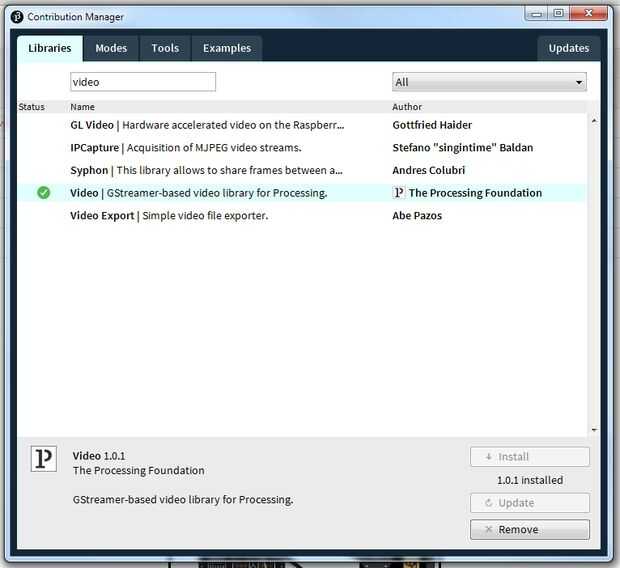Open the Updates tab
620x568 pixels.
coord(569,48)
